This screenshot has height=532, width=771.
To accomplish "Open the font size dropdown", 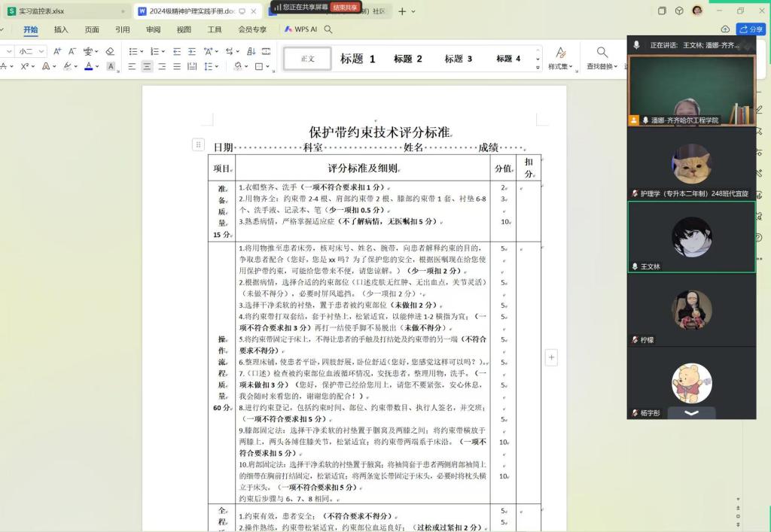I will (41, 51).
